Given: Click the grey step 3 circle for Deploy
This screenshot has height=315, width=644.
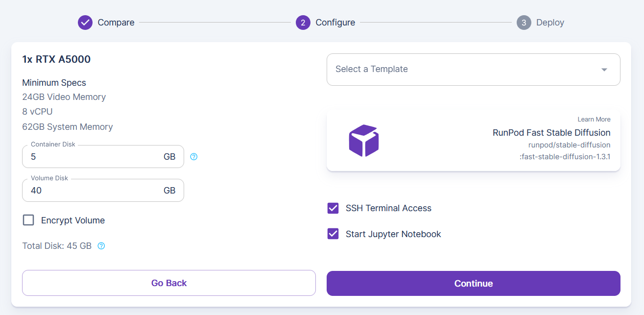Looking at the screenshot, I should coord(524,23).
